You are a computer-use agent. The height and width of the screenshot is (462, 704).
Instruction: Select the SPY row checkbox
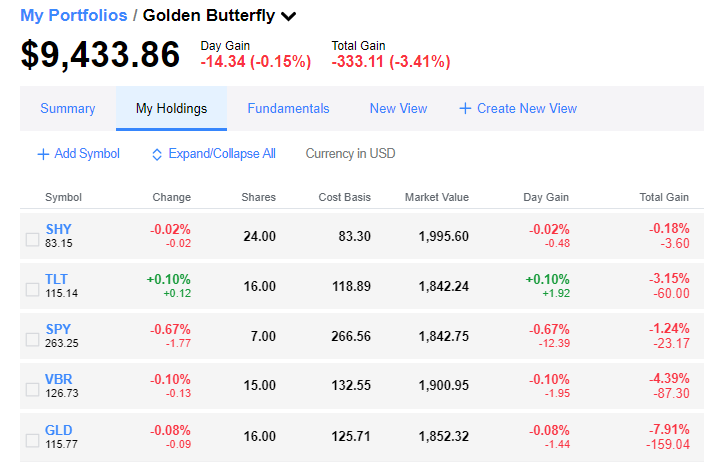click(32, 339)
